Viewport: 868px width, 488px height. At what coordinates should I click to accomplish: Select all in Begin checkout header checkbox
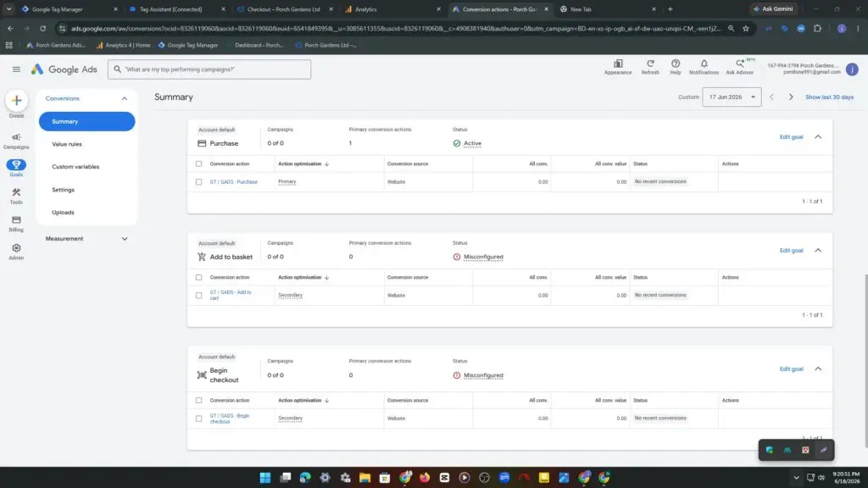coord(198,400)
